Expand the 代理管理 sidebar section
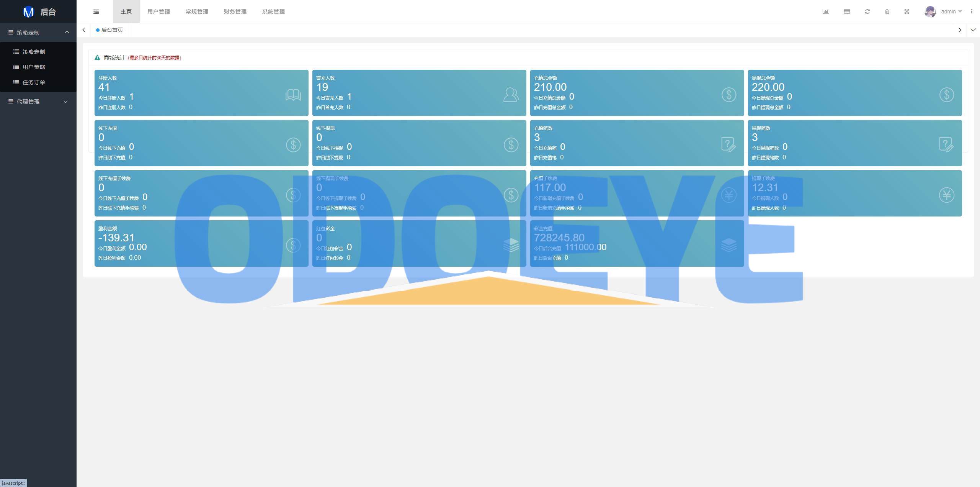The image size is (980, 487). (38, 101)
